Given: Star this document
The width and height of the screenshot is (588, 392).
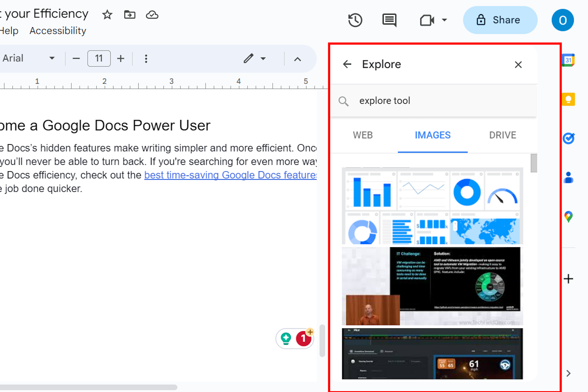Looking at the screenshot, I should coord(107,15).
